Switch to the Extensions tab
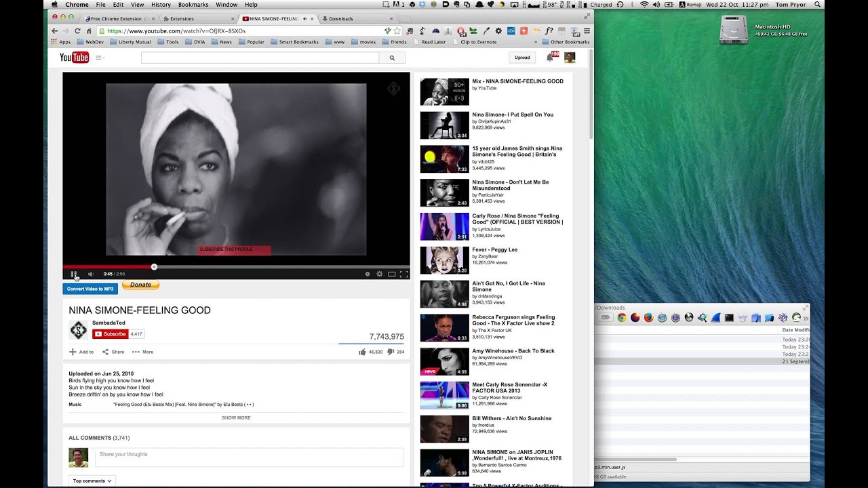Image resolution: width=868 pixels, height=488 pixels. pos(198,19)
